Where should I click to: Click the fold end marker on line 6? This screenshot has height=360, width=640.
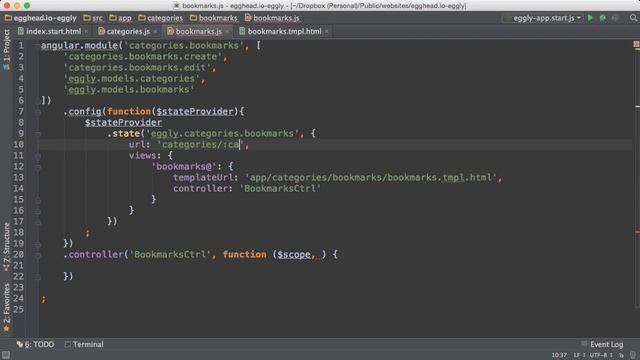point(38,100)
